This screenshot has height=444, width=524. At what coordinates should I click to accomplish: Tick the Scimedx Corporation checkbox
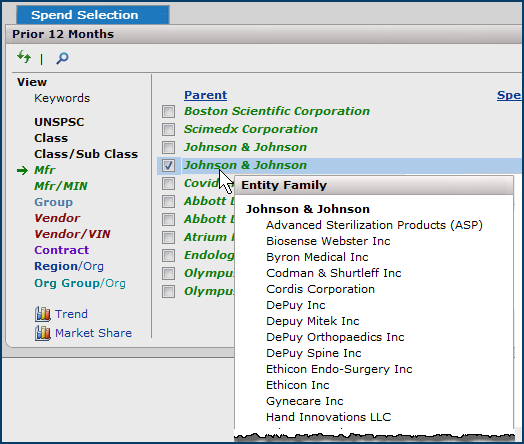tap(168, 129)
